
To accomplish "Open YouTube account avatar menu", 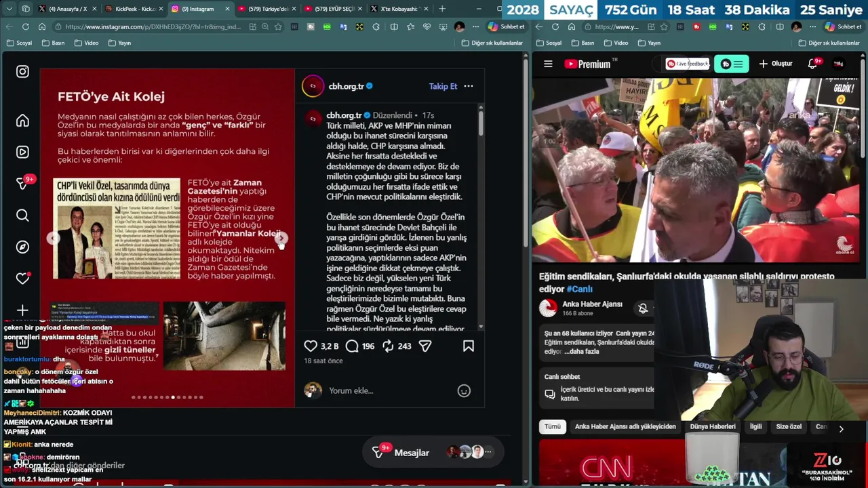I will point(839,64).
